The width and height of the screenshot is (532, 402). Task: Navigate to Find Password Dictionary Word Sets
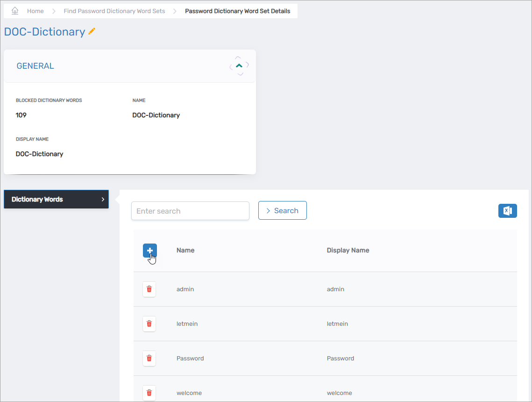(x=114, y=11)
